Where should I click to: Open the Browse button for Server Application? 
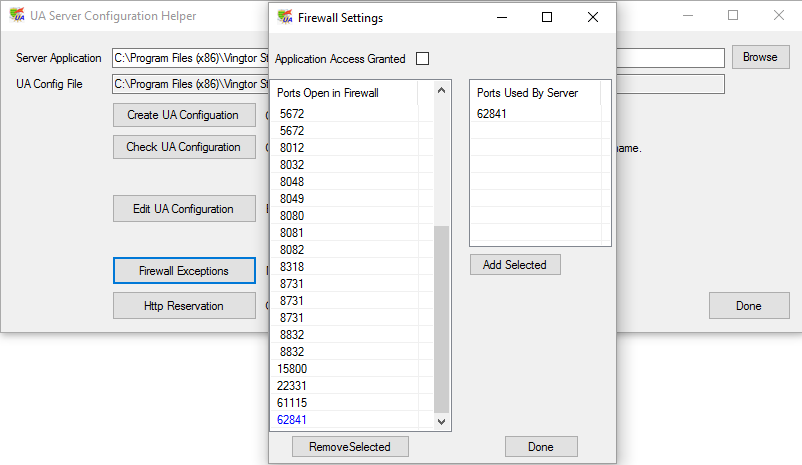pyautogui.click(x=759, y=57)
